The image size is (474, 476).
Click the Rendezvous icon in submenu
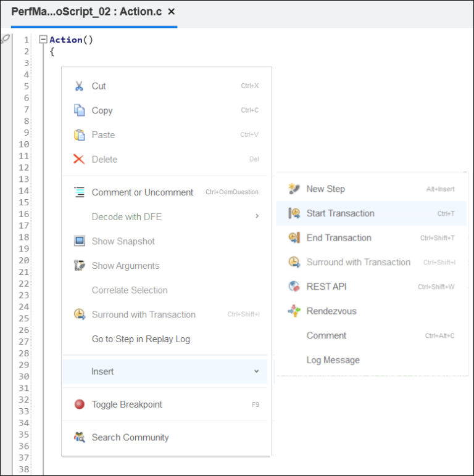(x=294, y=311)
